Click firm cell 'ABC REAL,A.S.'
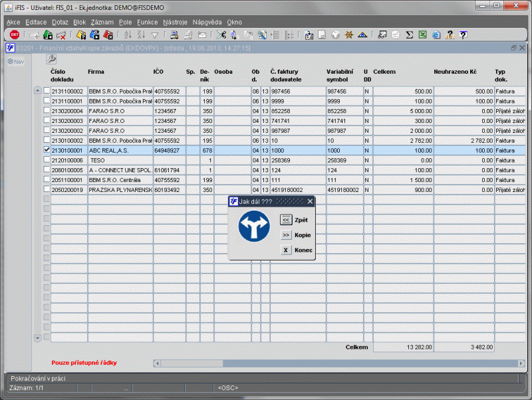 point(120,151)
